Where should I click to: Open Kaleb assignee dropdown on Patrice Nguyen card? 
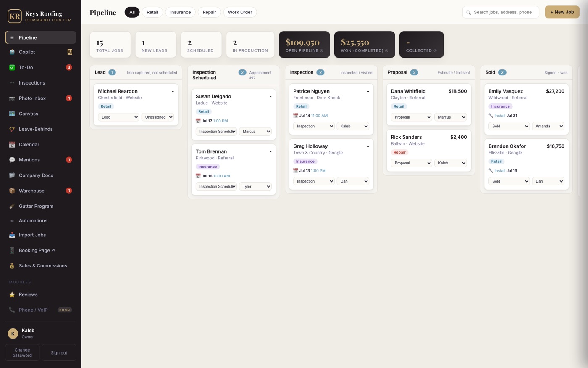(x=353, y=126)
